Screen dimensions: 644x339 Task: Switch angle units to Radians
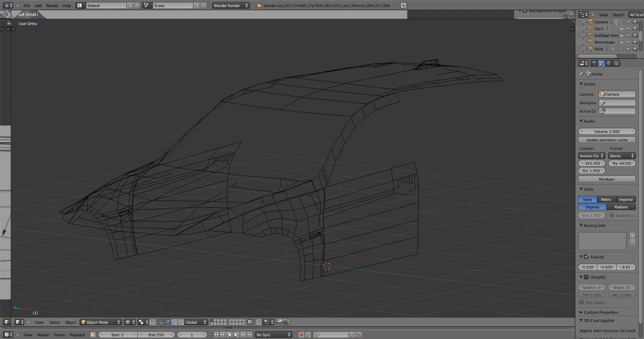621,207
